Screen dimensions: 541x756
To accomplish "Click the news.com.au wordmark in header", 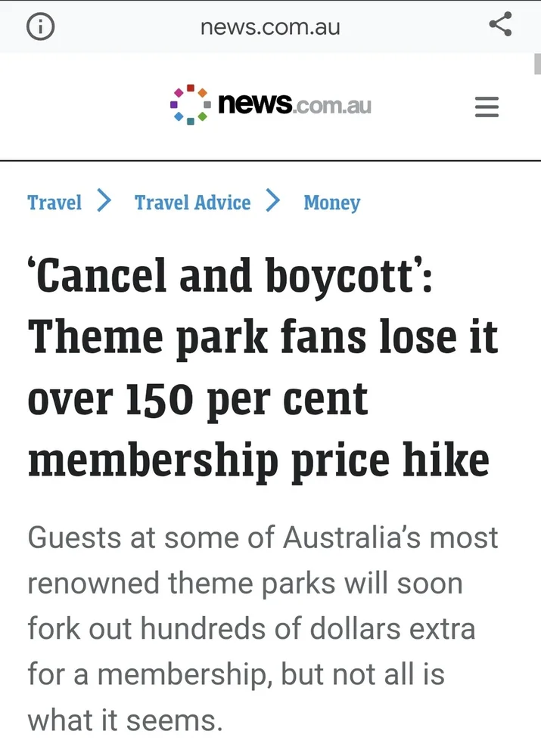I will pos(294,103).
